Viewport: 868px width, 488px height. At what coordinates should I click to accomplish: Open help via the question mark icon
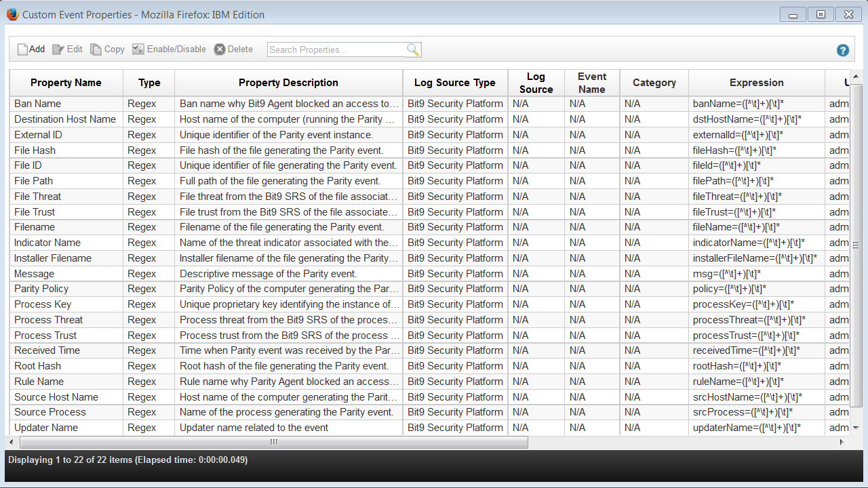click(843, 50)
